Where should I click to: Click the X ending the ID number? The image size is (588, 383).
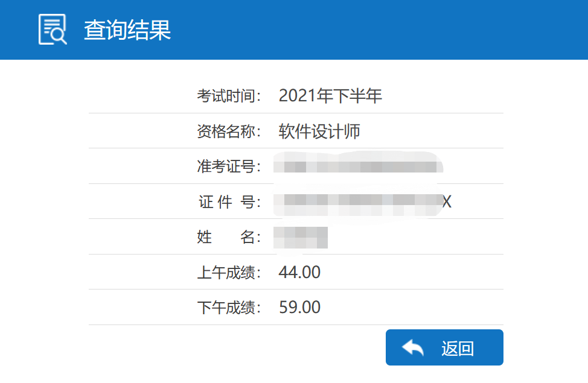pyautogui.click(x=447, y=202)
